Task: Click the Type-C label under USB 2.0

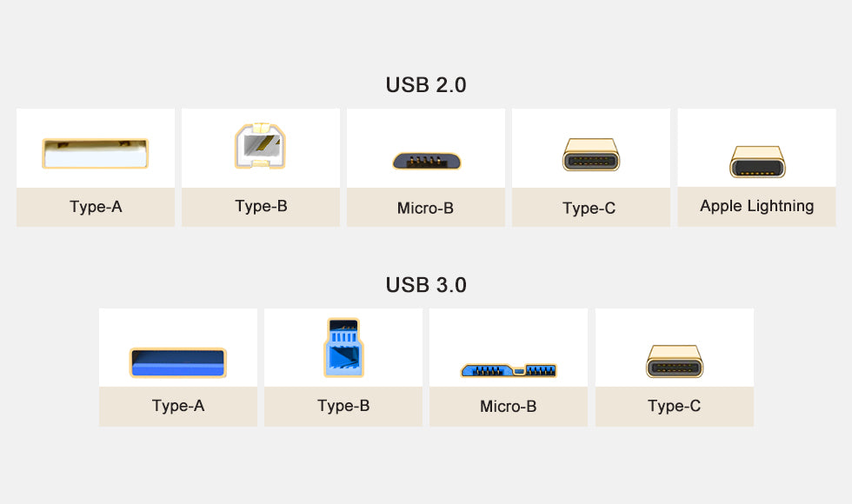Action: click(589, 208)
